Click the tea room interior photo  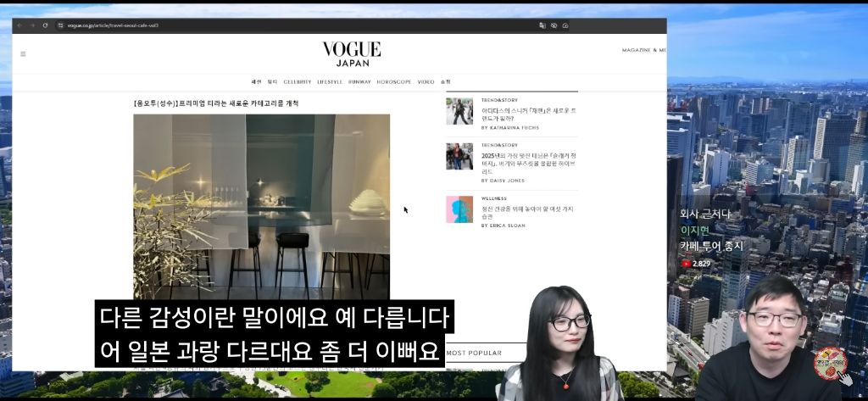[261, 207]
